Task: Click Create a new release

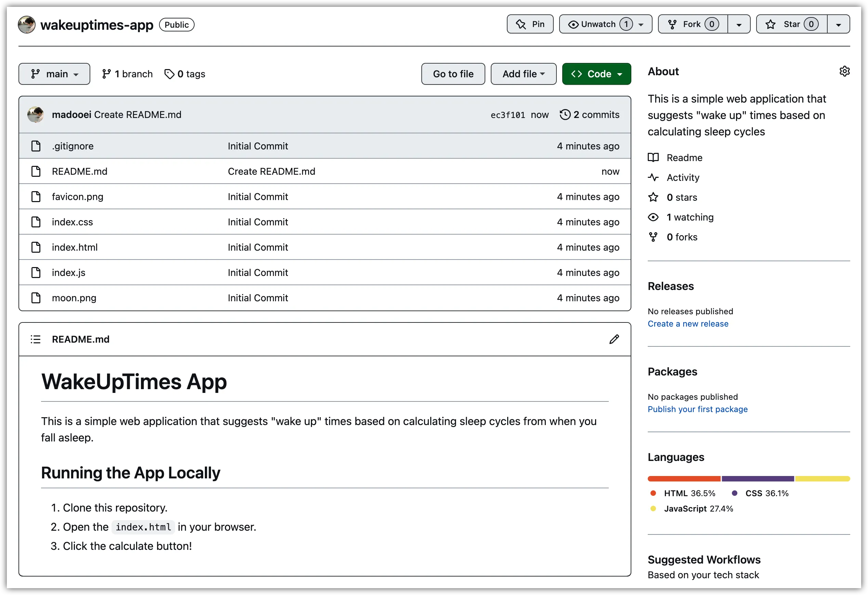Action: [x=688, y=324]
